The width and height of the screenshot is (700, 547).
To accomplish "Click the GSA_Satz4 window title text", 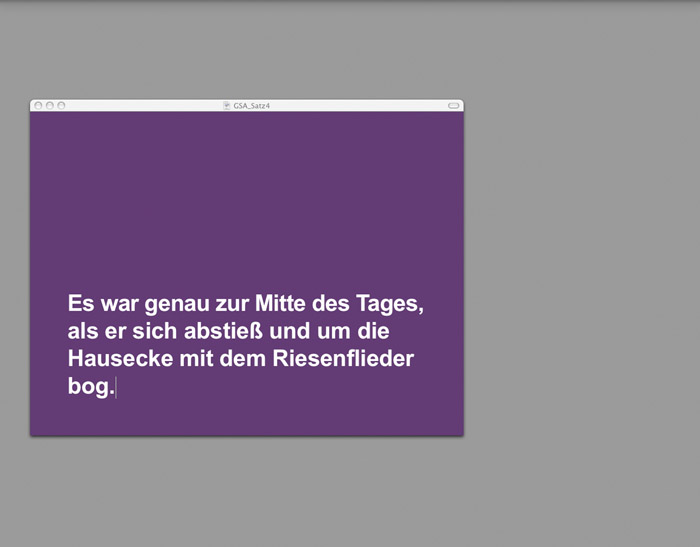I will (251, 106).
